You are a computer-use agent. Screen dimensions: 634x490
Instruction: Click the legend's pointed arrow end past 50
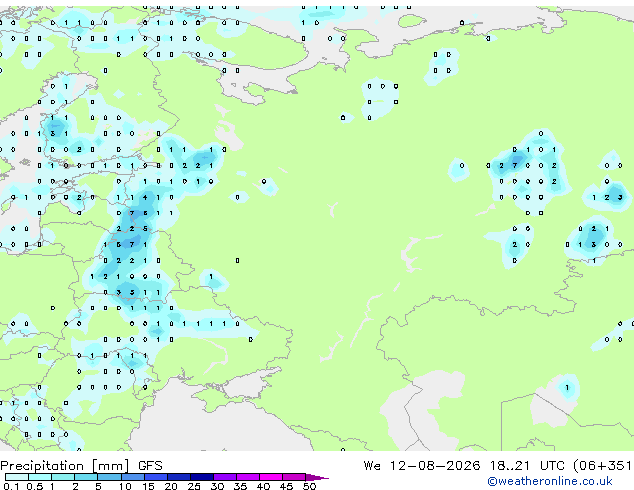[x=317, y=477]
